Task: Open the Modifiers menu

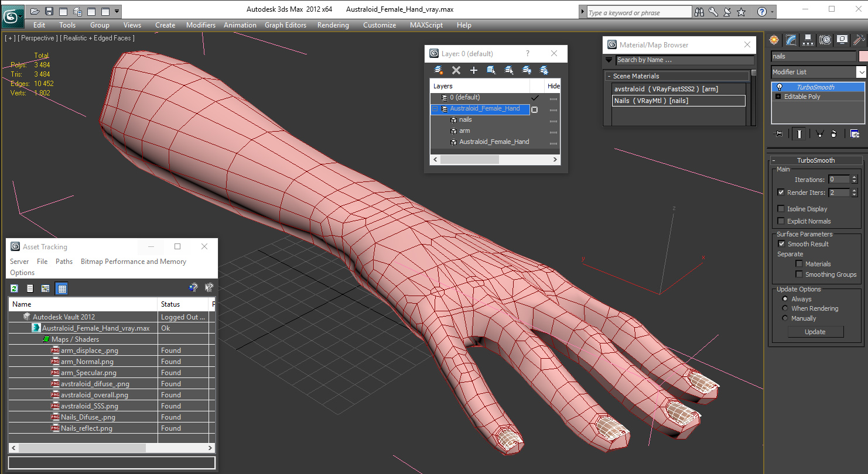Action: click(x=201, y=25)
